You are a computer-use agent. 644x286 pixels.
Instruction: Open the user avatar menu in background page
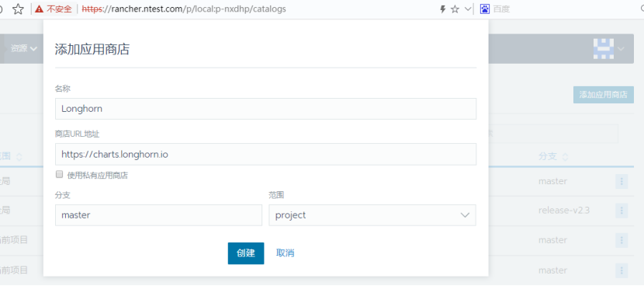(604, 48)
